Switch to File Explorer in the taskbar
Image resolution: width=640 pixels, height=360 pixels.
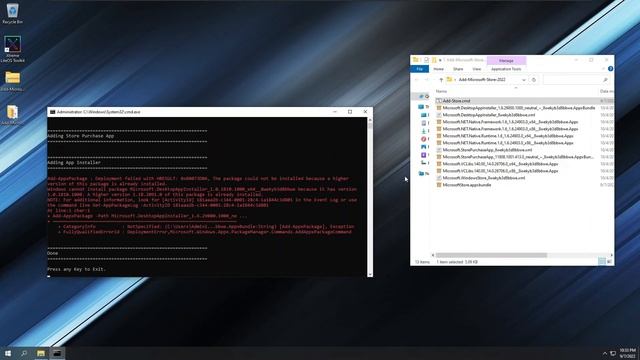[x=40, y=353]
